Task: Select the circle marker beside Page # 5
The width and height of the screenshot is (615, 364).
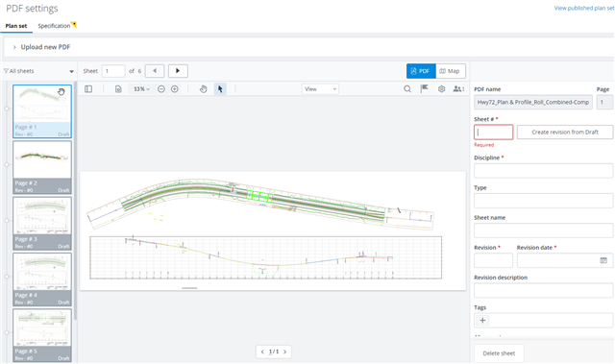Action: (x=7, y=332)
